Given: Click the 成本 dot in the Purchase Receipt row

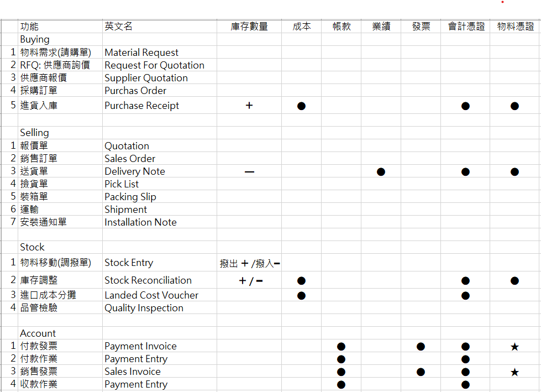Looking at the screenshot, I should tap(301, 106).
